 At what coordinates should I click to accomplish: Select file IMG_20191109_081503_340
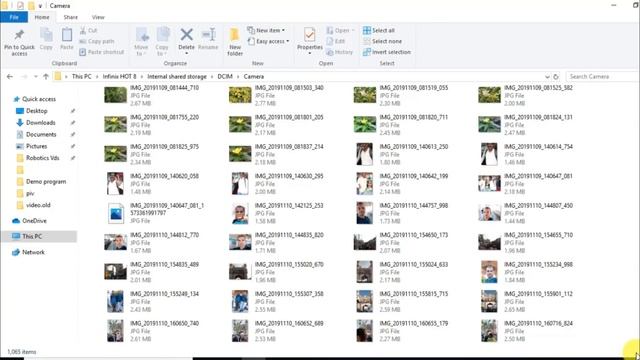point(277,96)
